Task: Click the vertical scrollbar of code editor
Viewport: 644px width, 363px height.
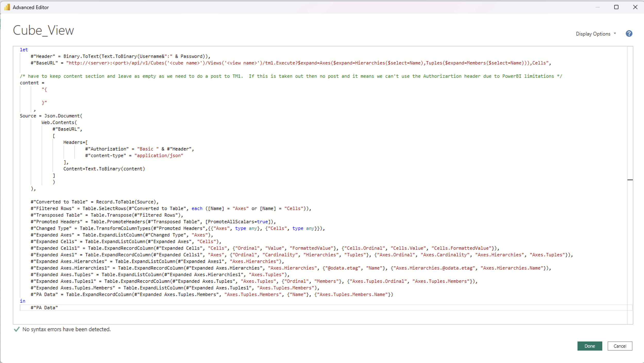Action: coord(630,185)
